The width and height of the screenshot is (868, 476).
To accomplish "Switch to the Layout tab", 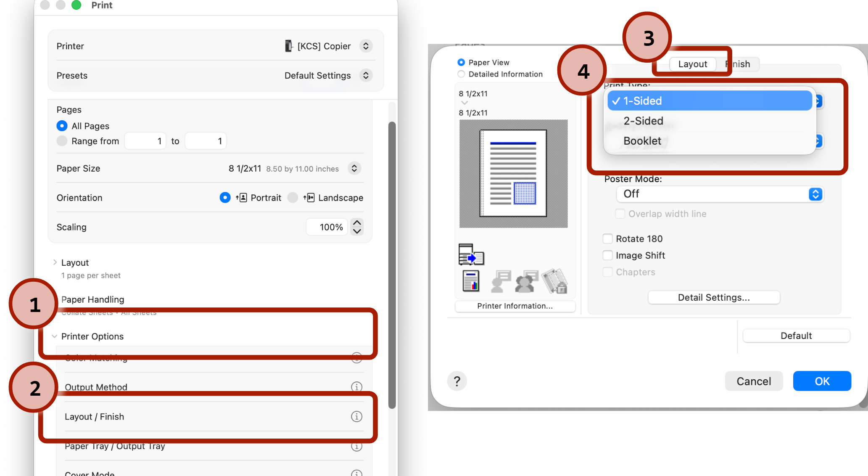I will click(692, 64).
